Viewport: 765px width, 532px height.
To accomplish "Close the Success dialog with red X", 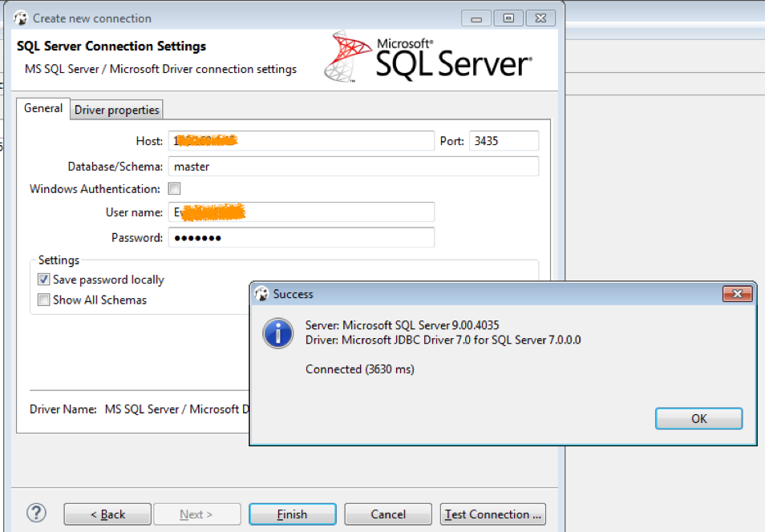I will pos(735,294).
